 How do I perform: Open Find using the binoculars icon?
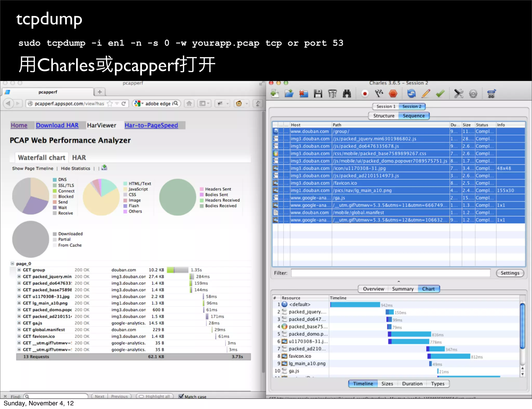coord(347,94)
